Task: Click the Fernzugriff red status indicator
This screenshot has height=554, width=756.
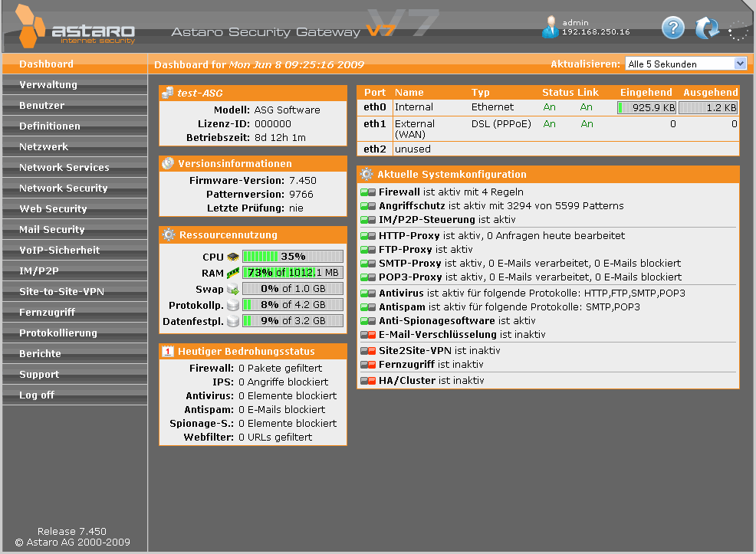Action: (368, 365)
